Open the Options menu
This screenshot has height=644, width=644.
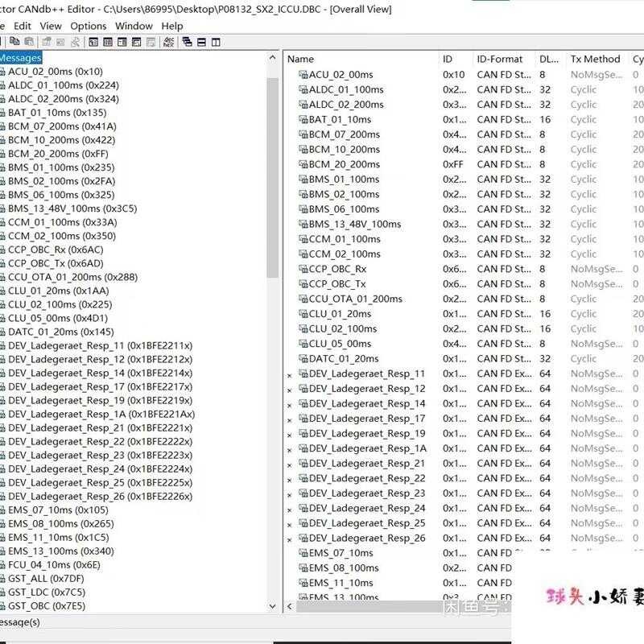pos(88,25)
